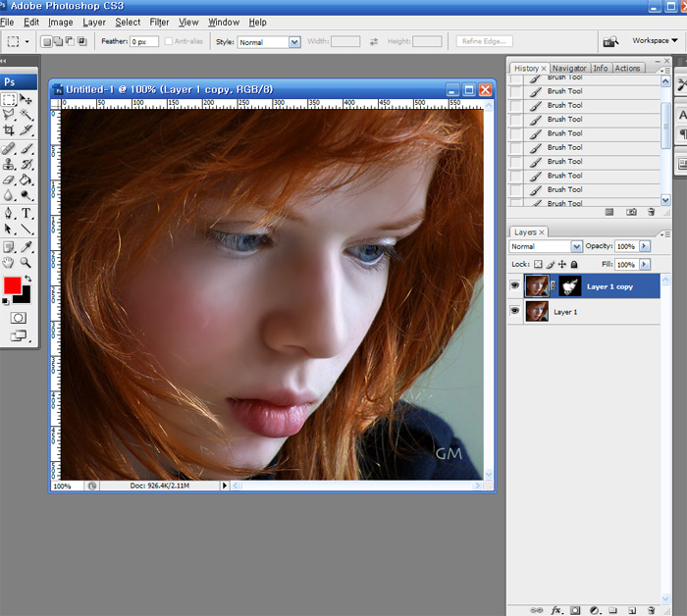Viewport: 687px width, 616px height.
Task: Select the Pen tool
Action: click(9, 213)
